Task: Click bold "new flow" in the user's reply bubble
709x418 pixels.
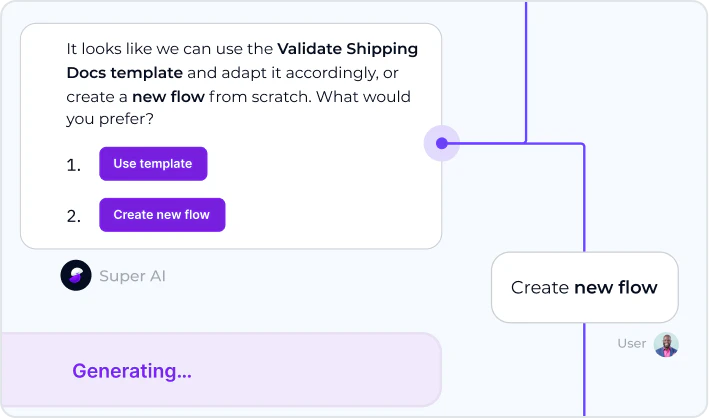Action: [616, 288]
